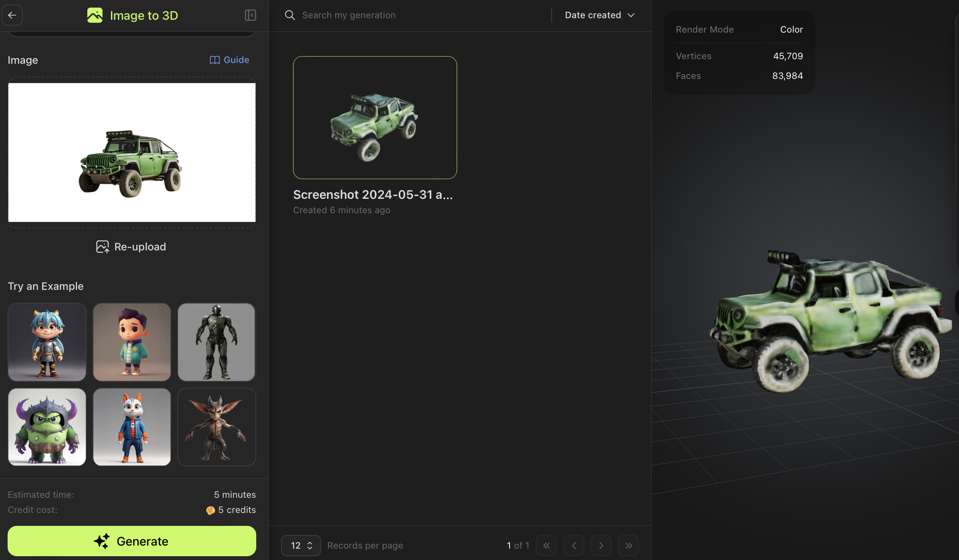Click the Generate sparkle icon
The width and height of the screenshot is (959, 560).
pyautogui.click(x=102, y=541)
